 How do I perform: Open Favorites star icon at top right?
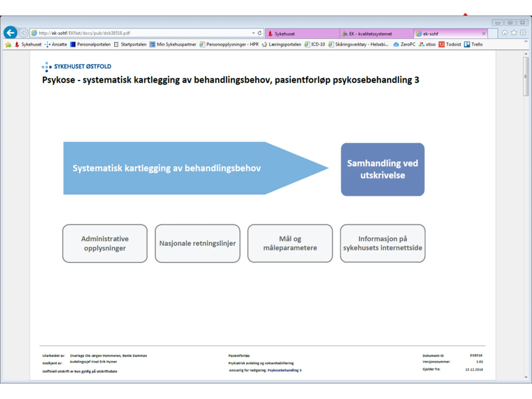[514, 33]
